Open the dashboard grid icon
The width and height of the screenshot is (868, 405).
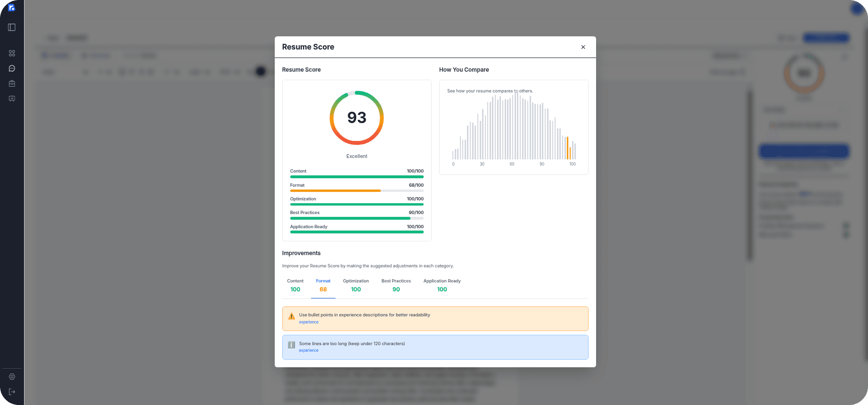point(12,53)
